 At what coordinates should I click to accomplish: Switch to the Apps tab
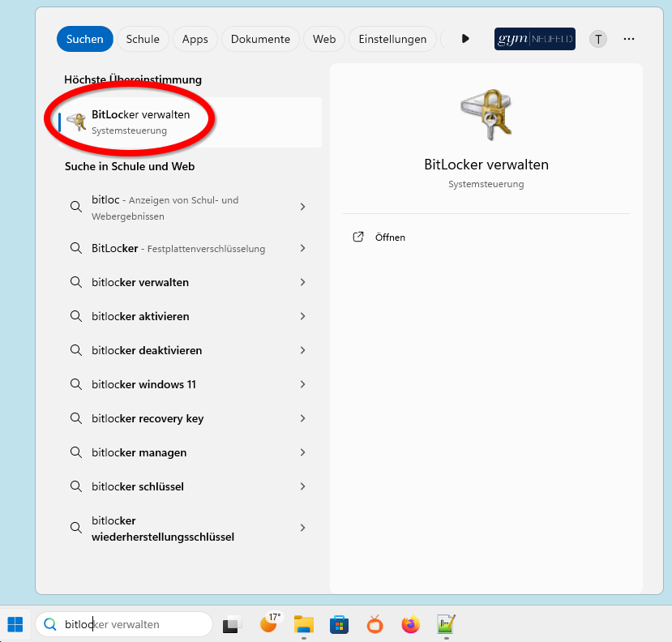(x=195, y=38)
